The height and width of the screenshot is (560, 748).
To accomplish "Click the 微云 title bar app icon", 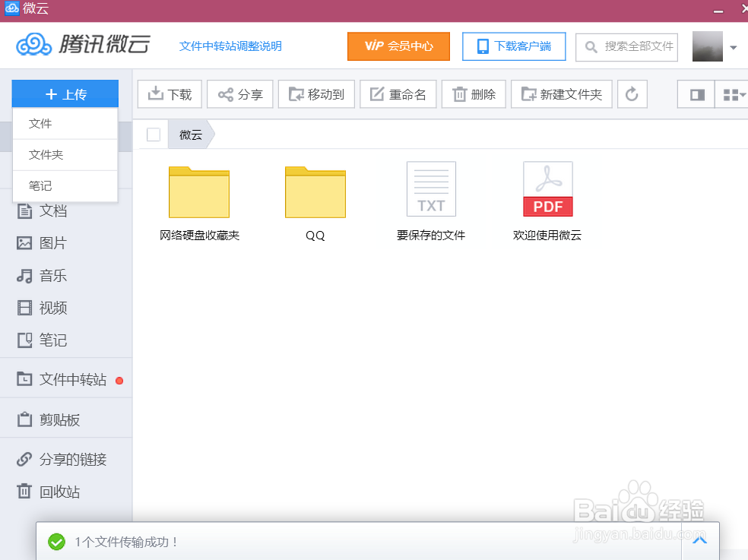I will coord(11,8).
